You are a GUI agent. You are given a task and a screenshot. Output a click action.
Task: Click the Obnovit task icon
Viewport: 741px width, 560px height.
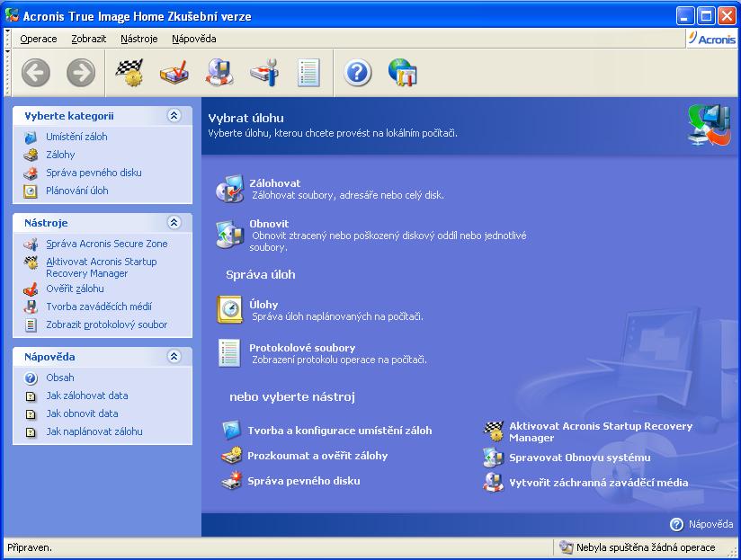click(229, 235)
